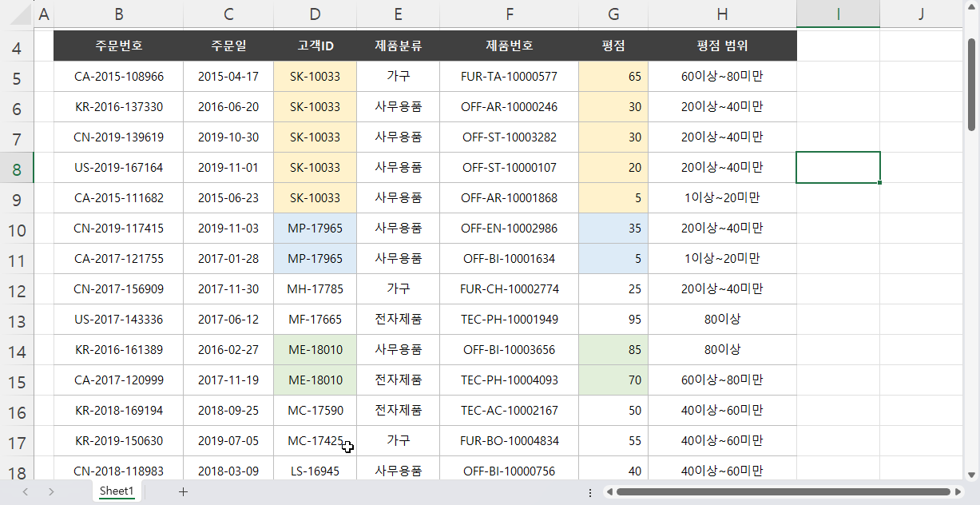The height and width of the screenshot is (505, 980).
Task: Select MP-17965 in row 11
Action: (x=315, y=259)
